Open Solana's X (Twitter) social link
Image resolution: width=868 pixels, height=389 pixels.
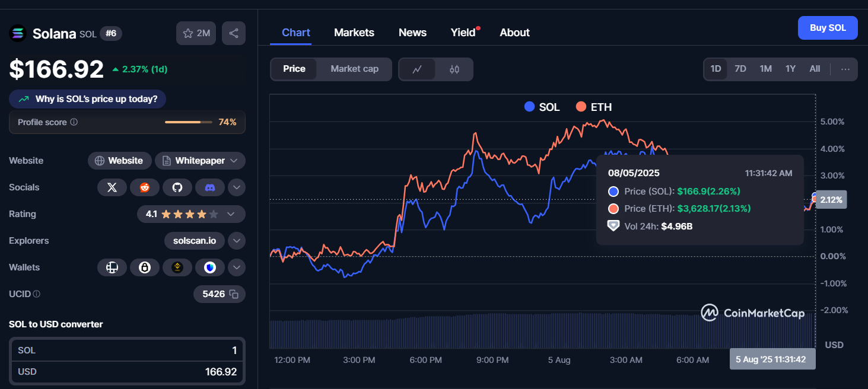[112, 187]
